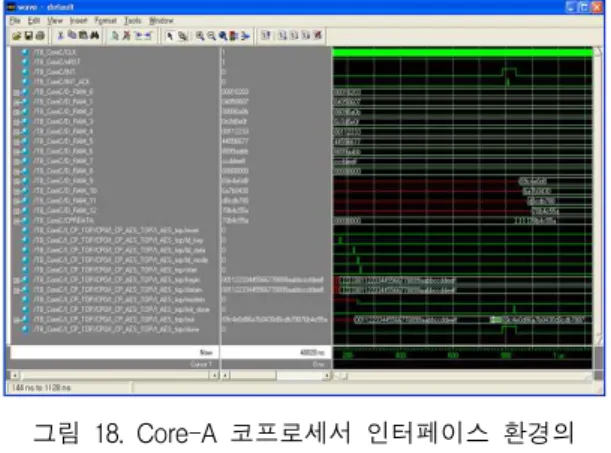The width and height of the screenshot is (611, 453).
Task: Click the Paste toolbar icon
Action: 83,35
